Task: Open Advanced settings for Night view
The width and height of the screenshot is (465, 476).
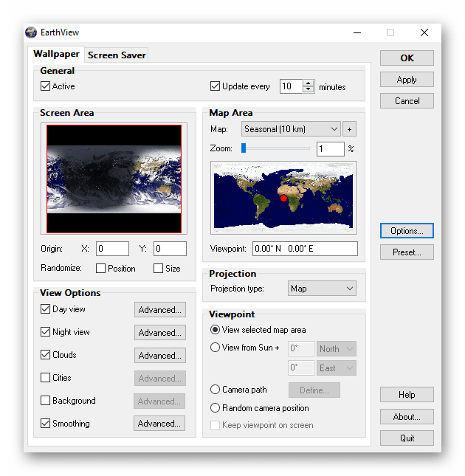Action: pos(160,333)
